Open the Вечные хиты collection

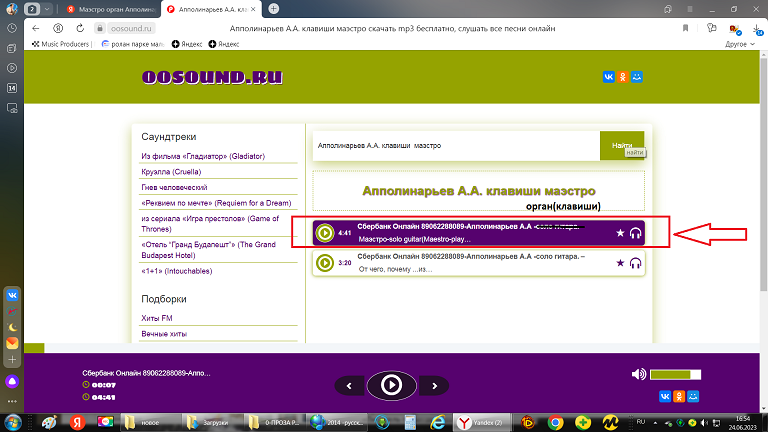[x=164, y=334]
